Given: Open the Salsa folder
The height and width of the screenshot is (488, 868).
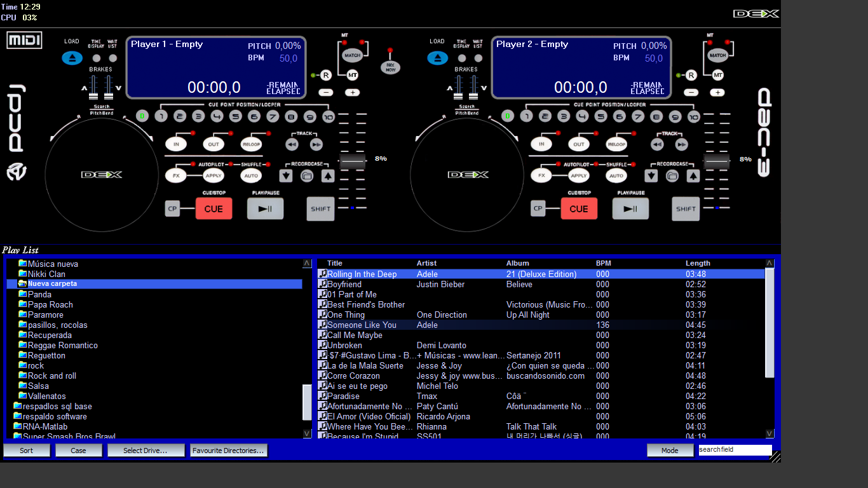Looking at the screenshot, I should click(39, 386).
